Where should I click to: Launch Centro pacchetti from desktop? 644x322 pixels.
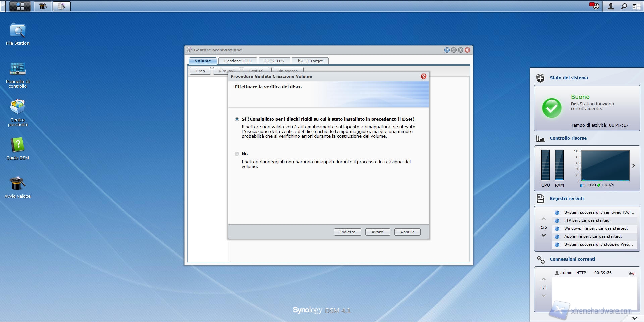17,107
